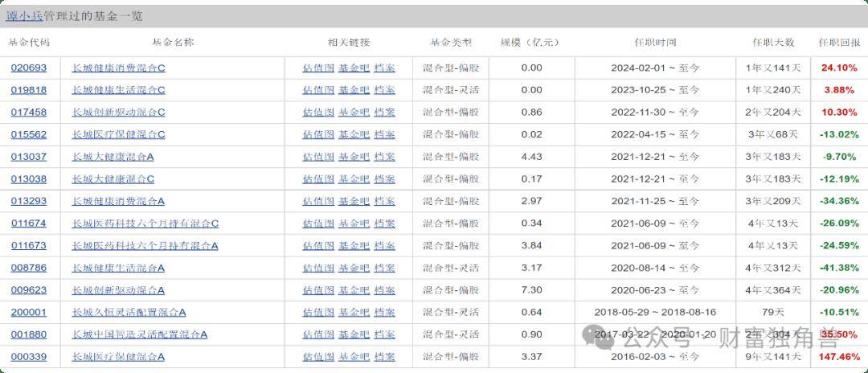Open 估值图 for fund 009623

point(318,290)
